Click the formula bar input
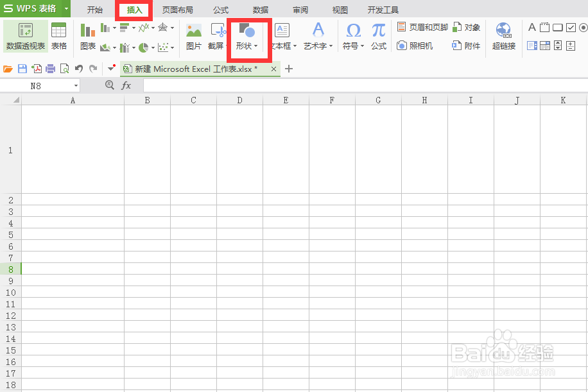 366,86
